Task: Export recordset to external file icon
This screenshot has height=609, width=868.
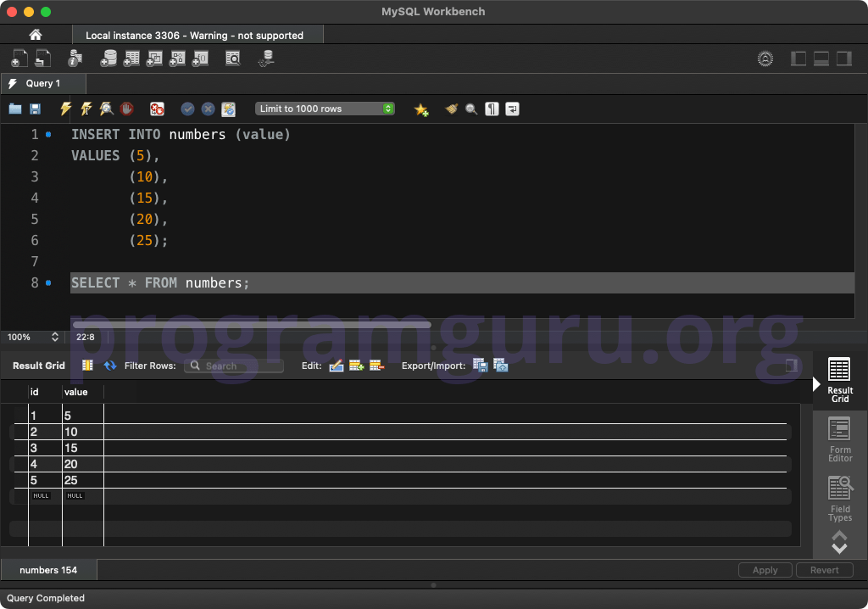Action: (480, 365)
